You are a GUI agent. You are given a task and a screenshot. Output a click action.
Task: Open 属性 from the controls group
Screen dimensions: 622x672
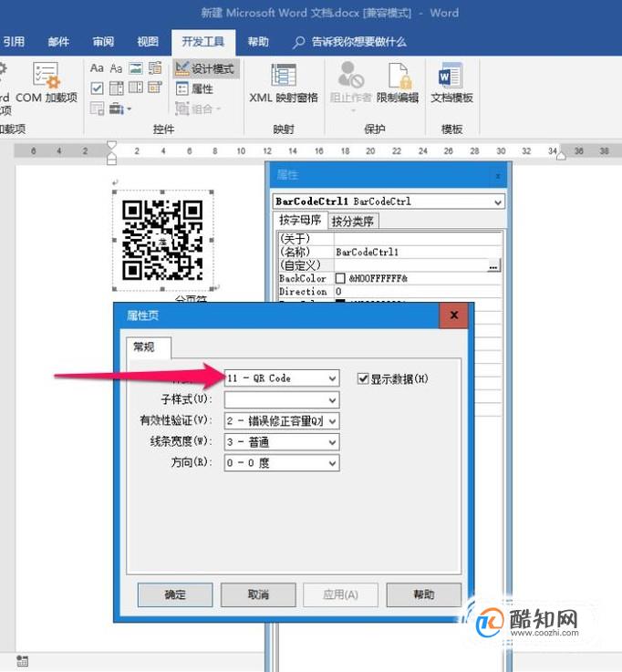click(194, 88)
